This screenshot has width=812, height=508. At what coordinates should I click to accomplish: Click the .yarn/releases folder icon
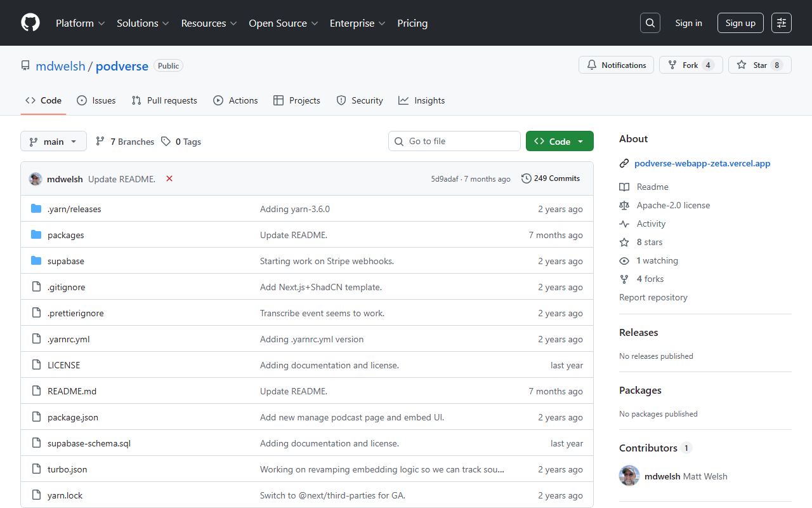[36, 209]
